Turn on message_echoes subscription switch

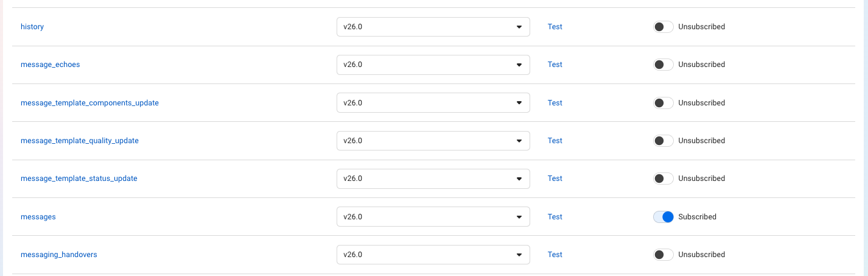663,65
